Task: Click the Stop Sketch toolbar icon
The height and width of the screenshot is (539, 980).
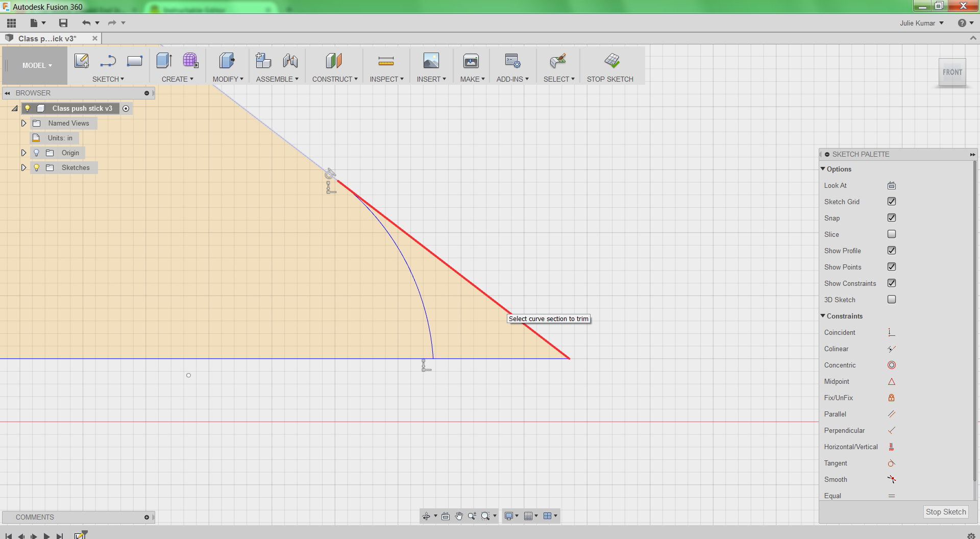Action: click(x=612, y=61)
